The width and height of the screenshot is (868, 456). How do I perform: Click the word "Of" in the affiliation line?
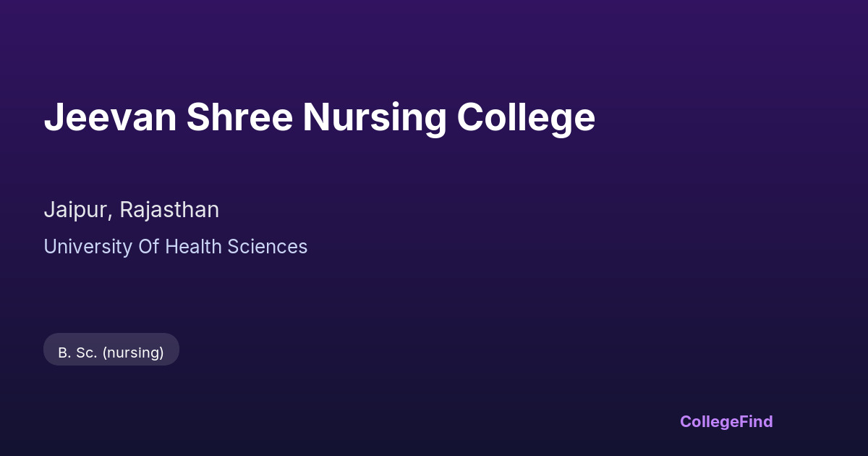click(x=148, y=247)
